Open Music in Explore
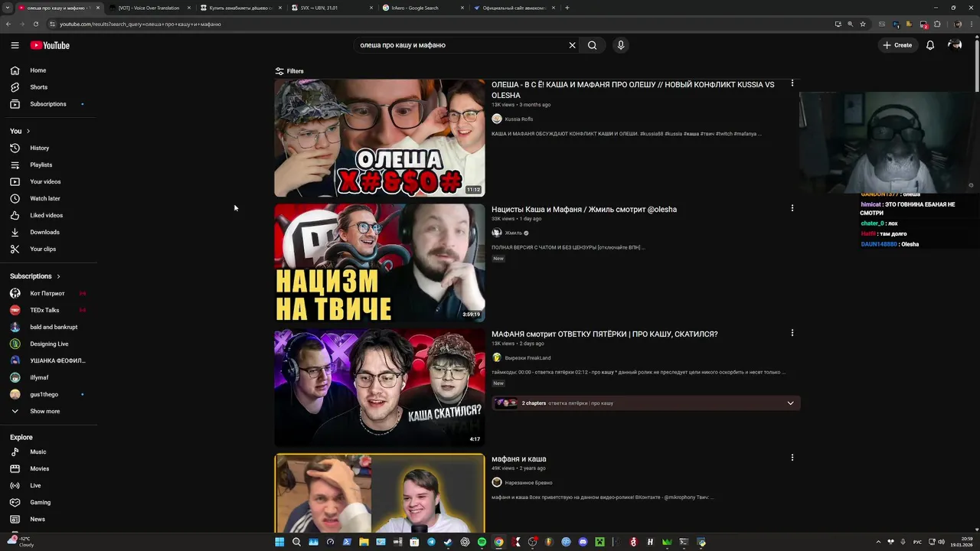This screenshot has height=551, width=980. click(48, 452)
